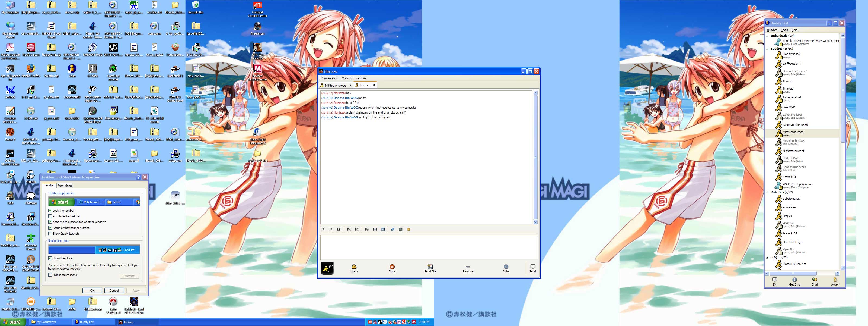Click the Windows start button
Viewport: 868px width, 326px height.
(x=12, y=322)
